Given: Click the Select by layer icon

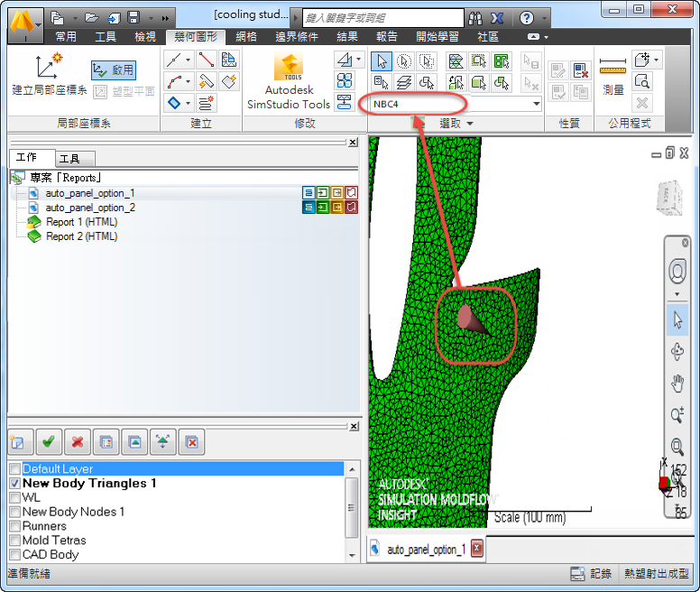Looking at the screenshot, I should coord(404,83).
